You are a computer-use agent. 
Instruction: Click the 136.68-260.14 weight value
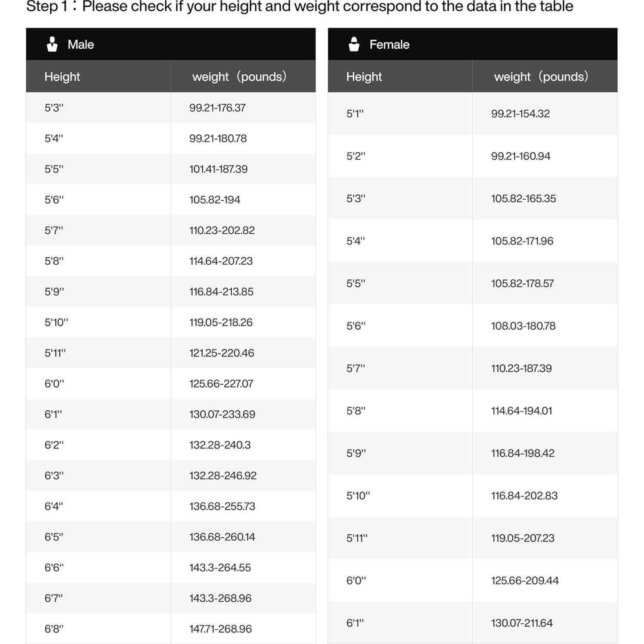coord(222,537)
